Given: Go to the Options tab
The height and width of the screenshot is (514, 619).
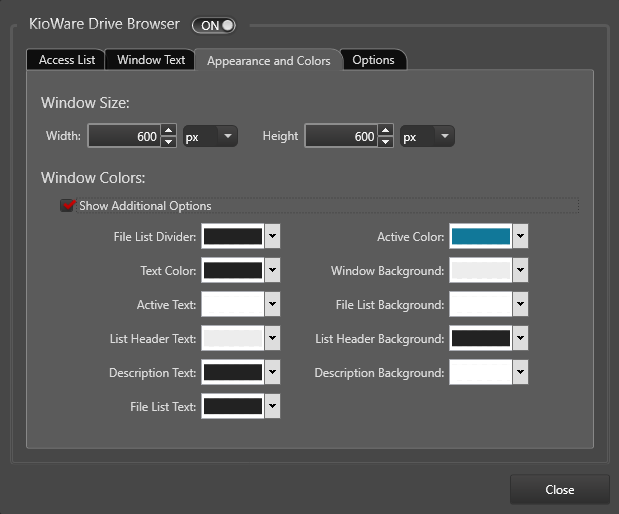Looking at the screenshot, I should (373, 60).
